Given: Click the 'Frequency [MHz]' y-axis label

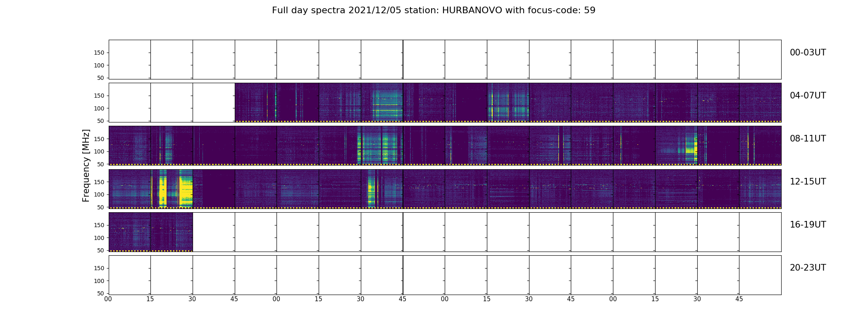Looking at the screenshot, I should (x=86, y=165).
